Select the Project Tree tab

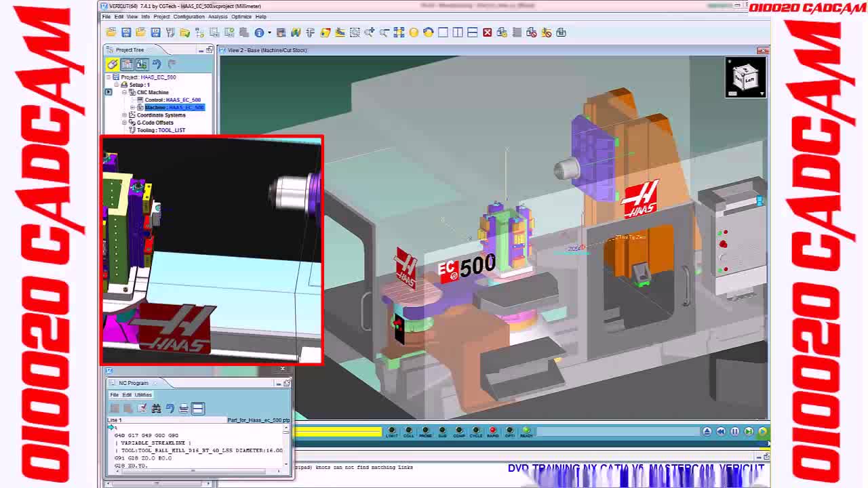[x=130, y=49]
